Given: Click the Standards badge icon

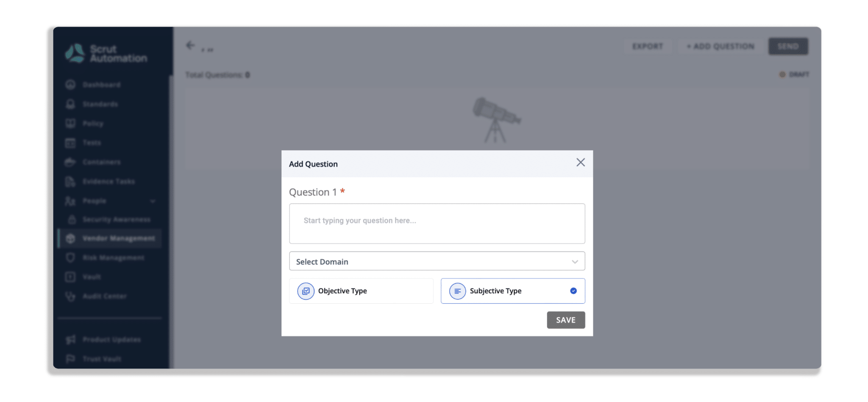Looking at the screenshot, I should [70, 104].
